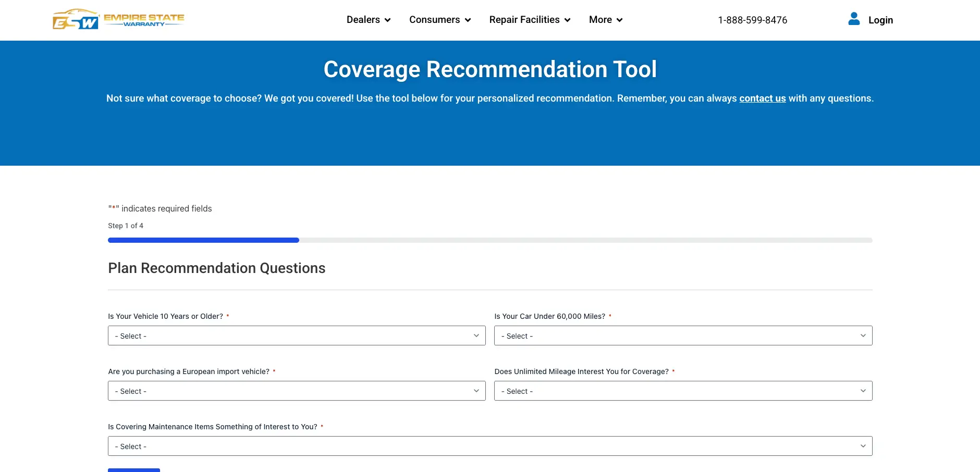
Task: Open the Car Under 60,000 Miles dropdown
Action: (683, 336)
